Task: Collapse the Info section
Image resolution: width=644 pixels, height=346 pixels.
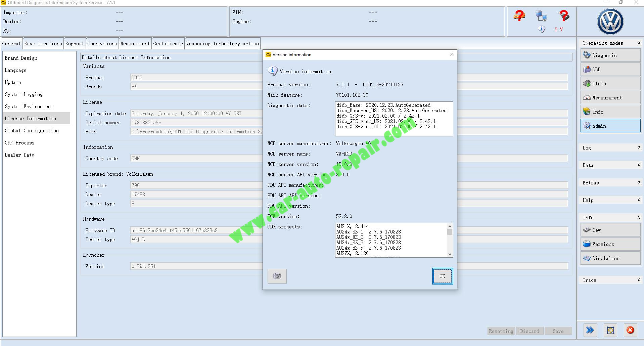Action: 638,218
